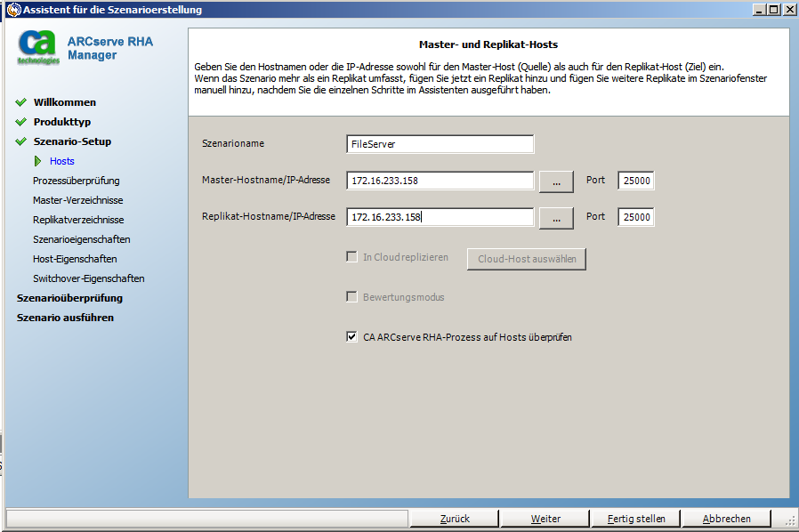Click the Master Port field
This screenshot has width=799, height=532.
636,181
